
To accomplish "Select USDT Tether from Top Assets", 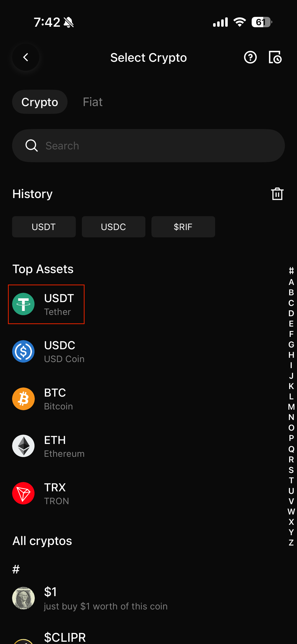I will pyautogui.click(x=46, y=304).
